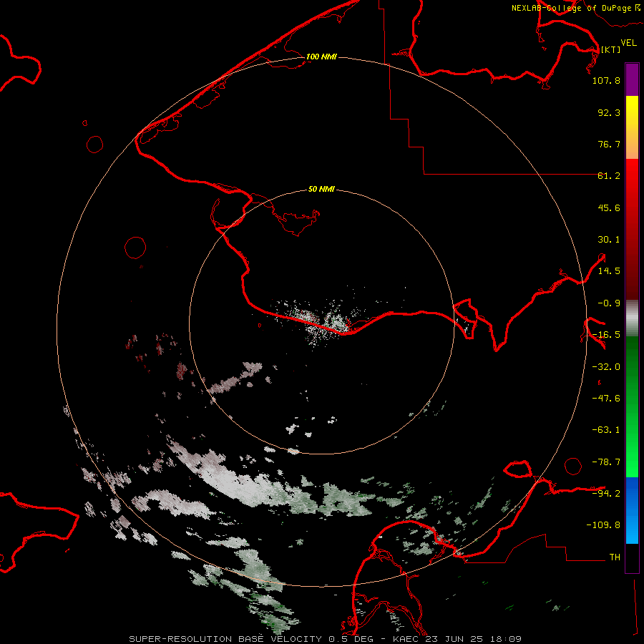This screenshot has width=644, height=644.
Task: Click the -94.2 value on the velocity scale
Action: (x=606, y=493)
